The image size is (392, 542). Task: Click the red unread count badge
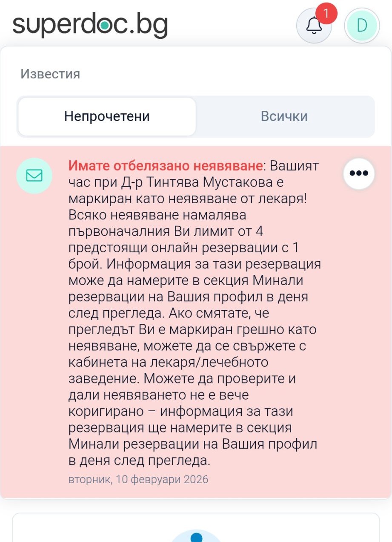[x=326, y=14]
